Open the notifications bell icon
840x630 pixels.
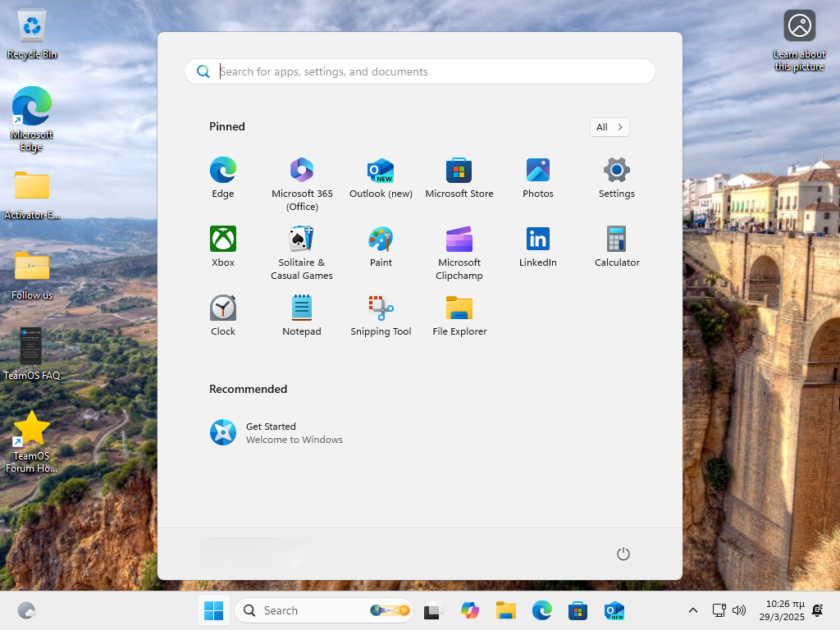click(818, 610)
